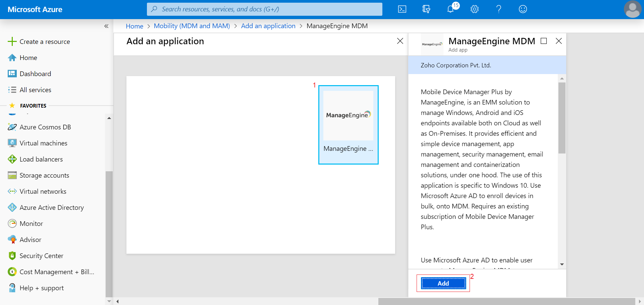Viewport: 644px width, 305px height.
Task: Click the Azure Active Directory icon
Action: [12, 207]
